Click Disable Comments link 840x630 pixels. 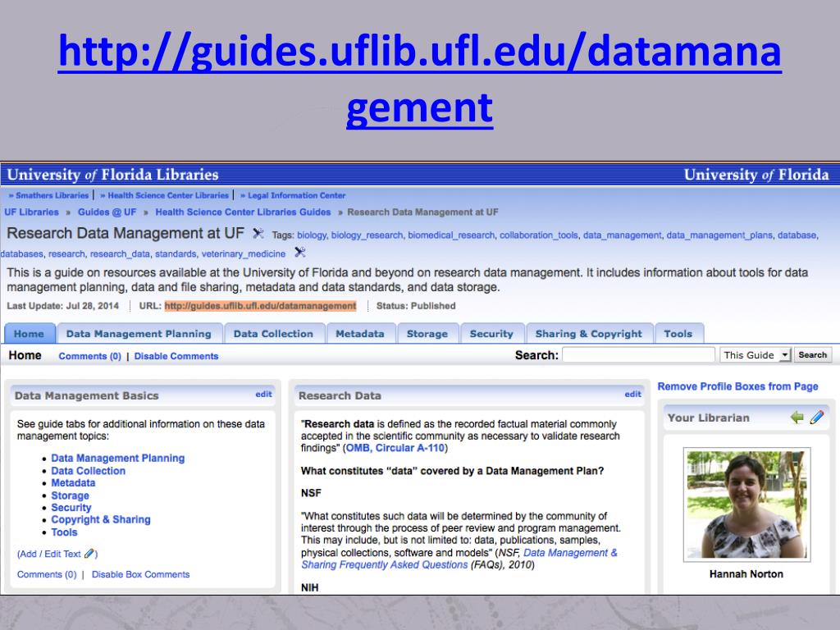coord(176,356)
